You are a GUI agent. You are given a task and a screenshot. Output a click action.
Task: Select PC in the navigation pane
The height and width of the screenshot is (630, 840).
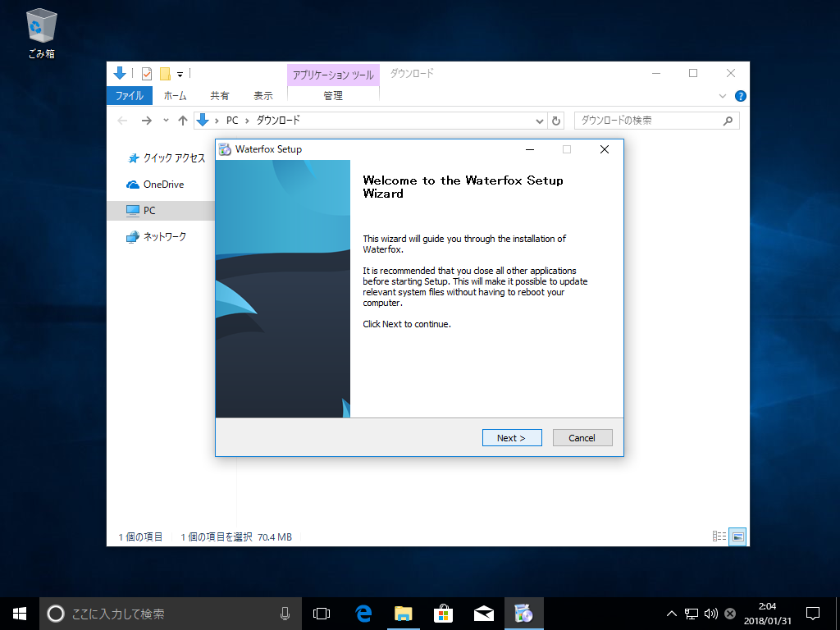pyautogui.click(x=161, y=211)
